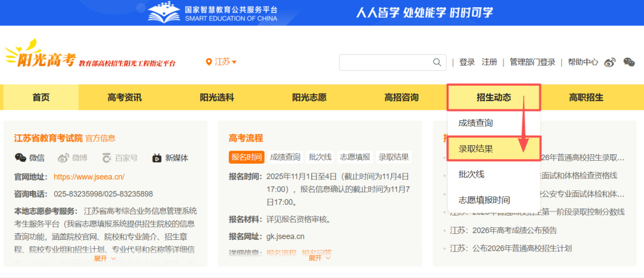Expand 展开 in the 高考流程 card

tap(320, 258)
